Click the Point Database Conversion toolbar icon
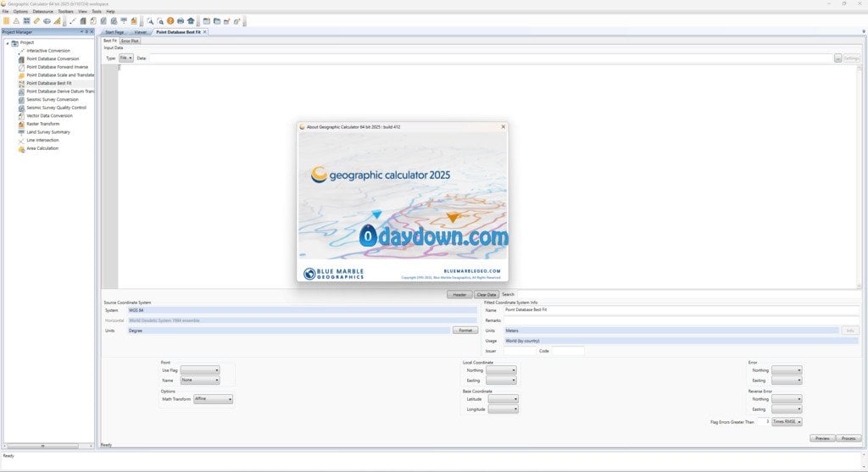The width and height of the screenshot is (868, 472). tap(83, 21)
